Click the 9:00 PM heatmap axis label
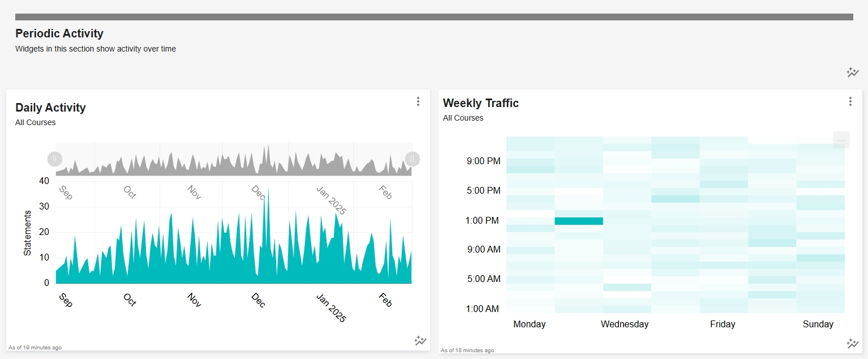 click(484, 161)
